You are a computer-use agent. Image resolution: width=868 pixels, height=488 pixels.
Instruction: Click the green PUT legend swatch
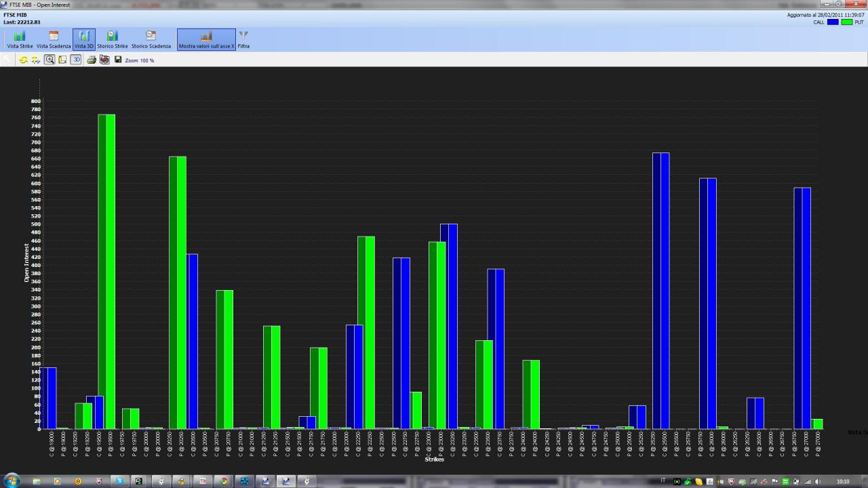(847, 22)
